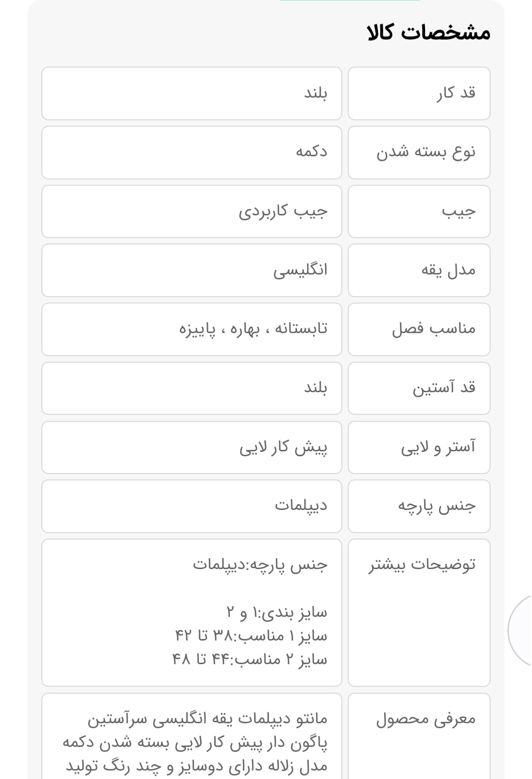The image size is (532, 779).
Task: Select the "بلند" value beside "قد آستین"
Action: click(x=192, y=388)
